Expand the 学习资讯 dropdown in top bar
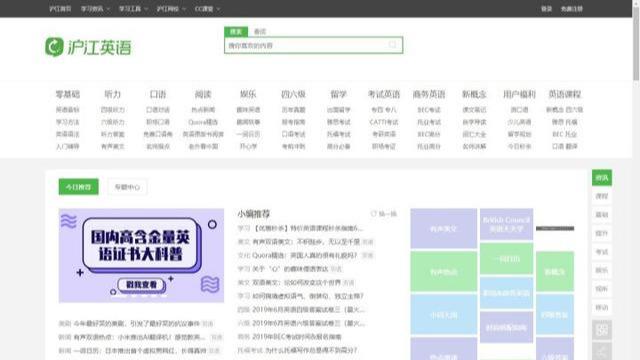This screenshot has width=640, height=360. pyautogui.click(x=95, y=9)
